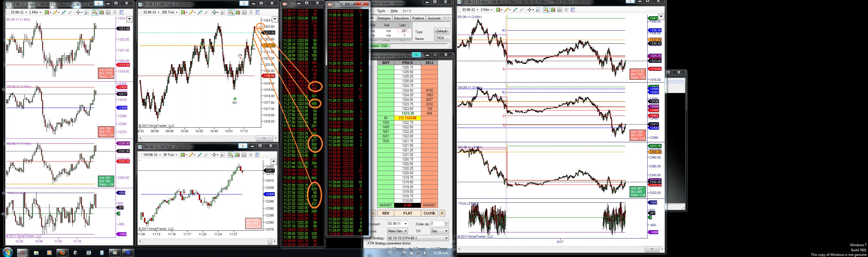Select pencil draw tool in 200 Tick chart

(192, 13)
